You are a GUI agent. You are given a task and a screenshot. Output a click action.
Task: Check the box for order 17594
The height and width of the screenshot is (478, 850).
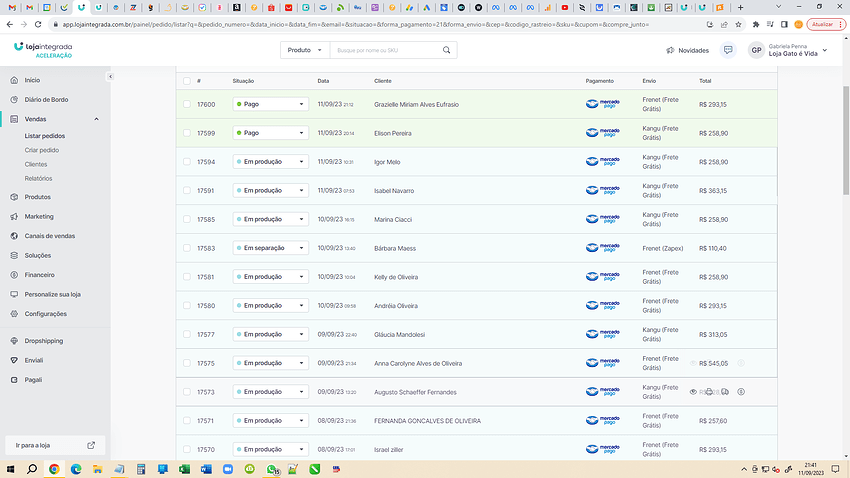tap(187, 162)
